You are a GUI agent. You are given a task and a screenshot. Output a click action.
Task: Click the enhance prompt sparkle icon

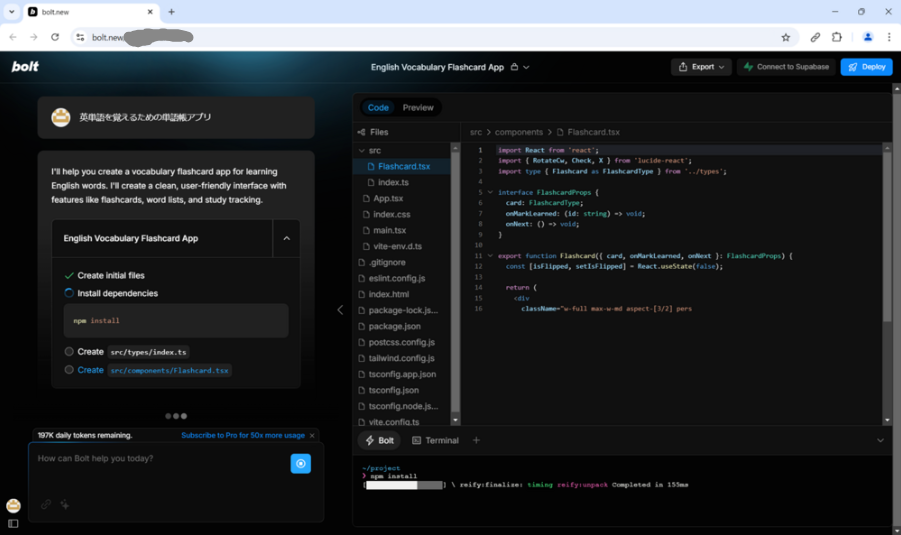[65, 505]
